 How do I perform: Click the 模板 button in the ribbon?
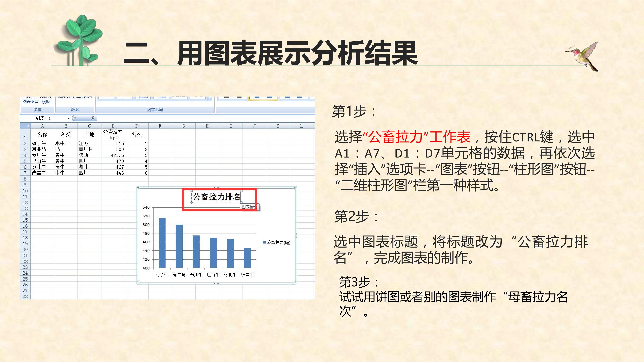(x=46, y=101)
